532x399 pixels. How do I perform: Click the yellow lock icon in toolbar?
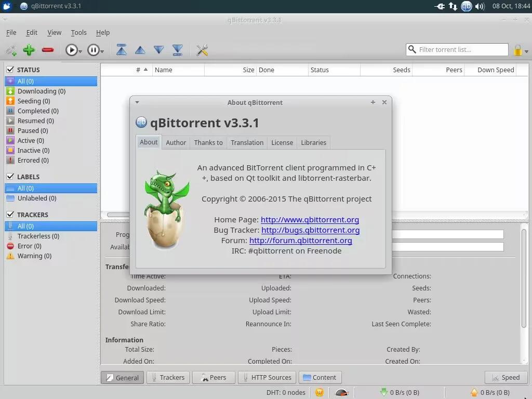518,50
